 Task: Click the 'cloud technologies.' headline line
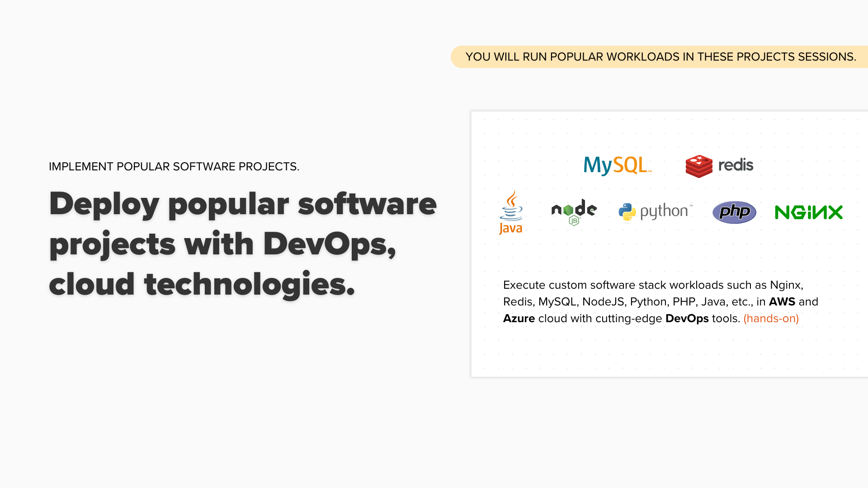(202, 285)
